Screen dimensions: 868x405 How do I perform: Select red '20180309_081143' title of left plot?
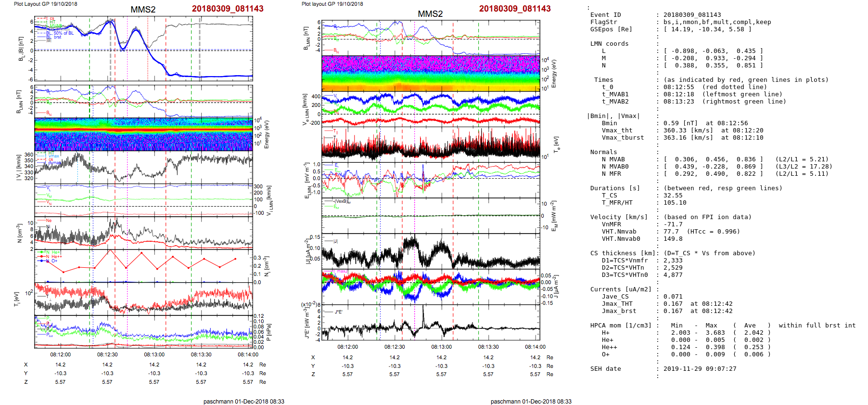click(228, 9)
